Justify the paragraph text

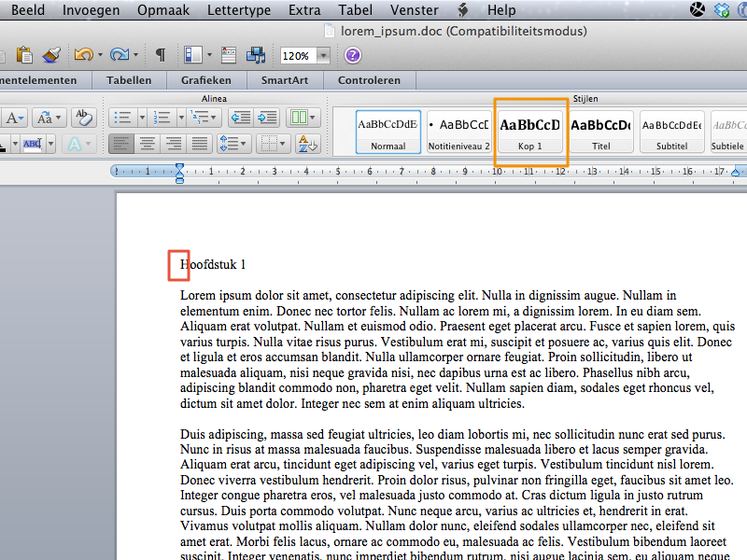200,144
